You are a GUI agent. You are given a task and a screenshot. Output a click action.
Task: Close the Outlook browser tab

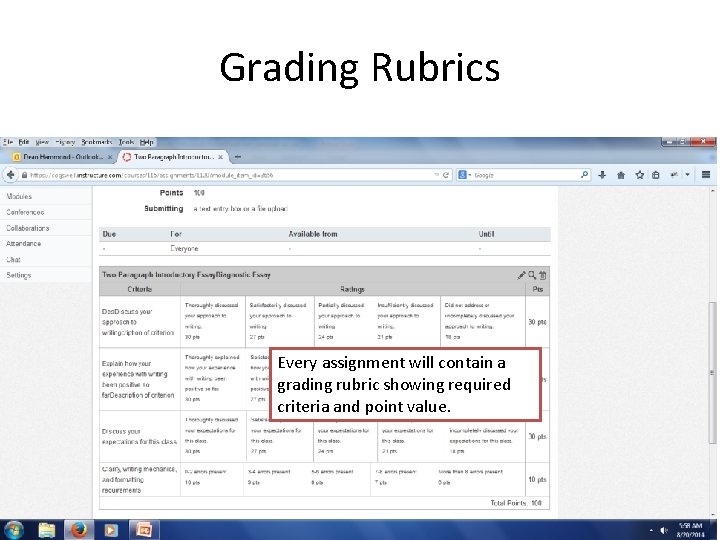110,157
